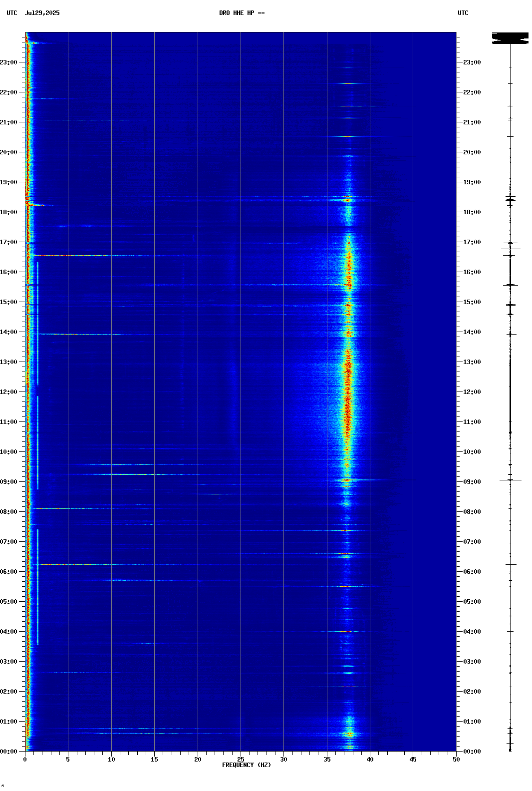This screenshot has width=532, height=791.
Task: Click frequency tick label 10
Action: click(111, 760)
